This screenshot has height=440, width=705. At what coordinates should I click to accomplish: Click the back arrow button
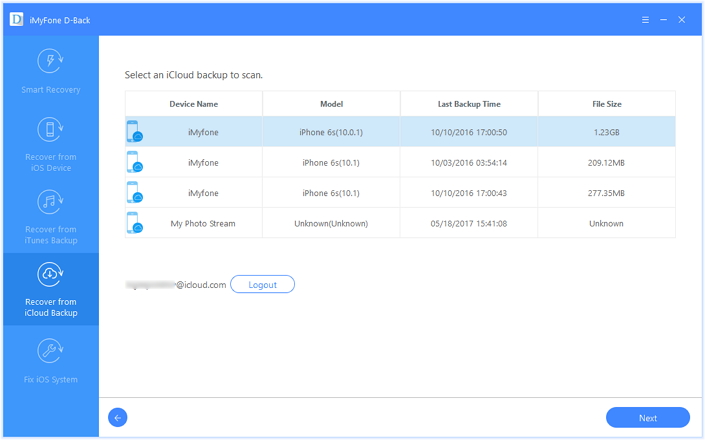[118, 418]
